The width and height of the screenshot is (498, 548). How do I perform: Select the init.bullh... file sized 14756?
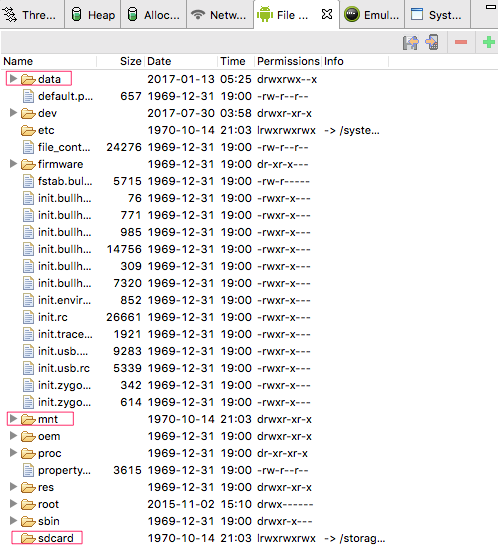[65, 249]
